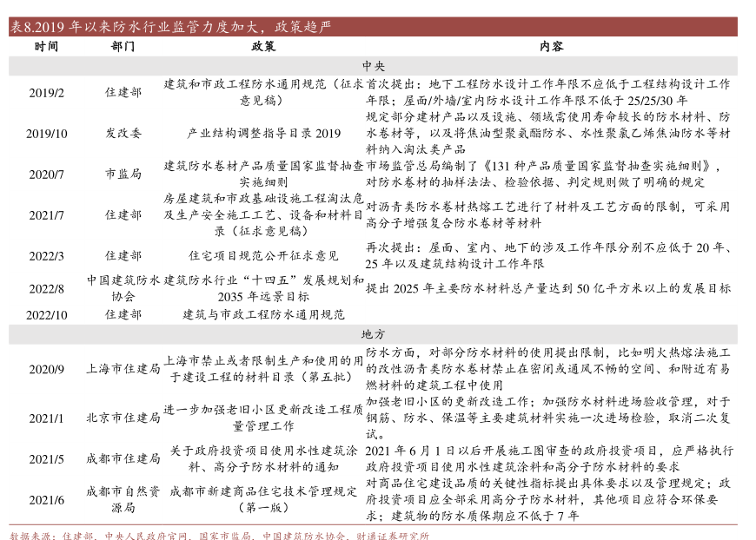Select the 时间 column header
Image resolution: width=756 pixels, height=540 pixels.
pos(47,46)
